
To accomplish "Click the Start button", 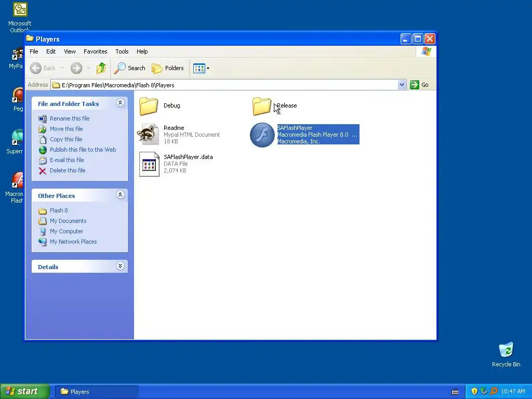I will tap(24, 392).
